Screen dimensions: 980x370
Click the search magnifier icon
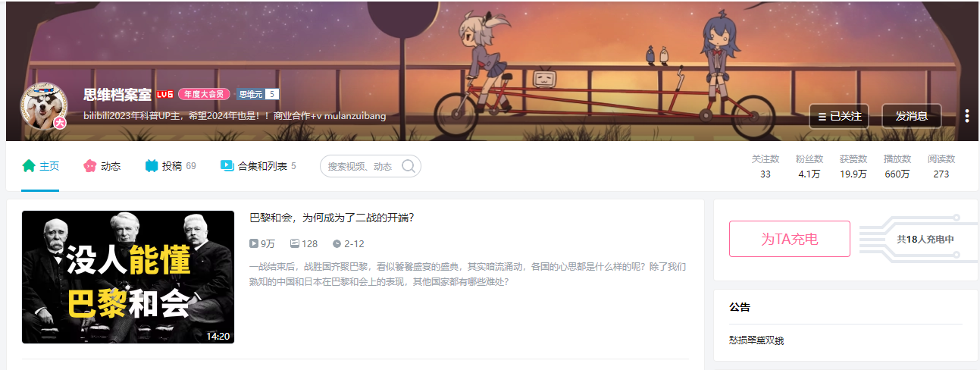click(x=409, y=166)
